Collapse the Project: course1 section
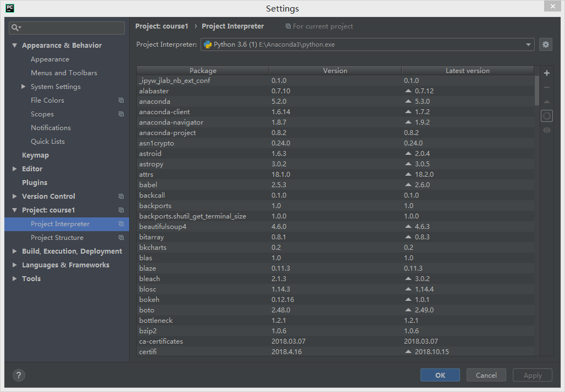 [x=15, y=210]
